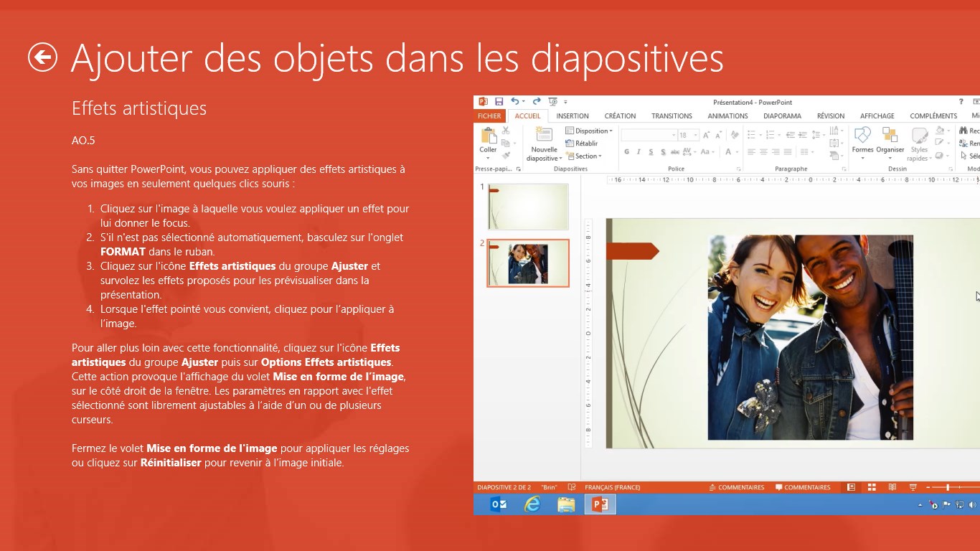
Task: Click the zoom slider in the status bar
Action: (948, 487)
